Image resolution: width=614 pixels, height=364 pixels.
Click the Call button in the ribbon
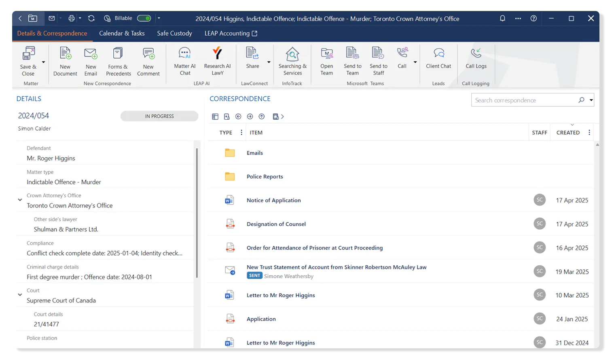coord(402,58)
